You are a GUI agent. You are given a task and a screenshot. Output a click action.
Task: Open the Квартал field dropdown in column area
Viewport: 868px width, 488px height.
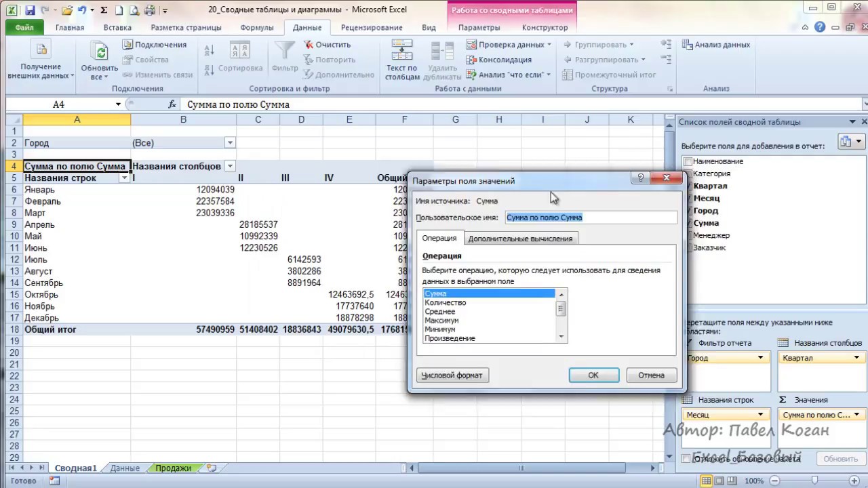click(857, 358)
